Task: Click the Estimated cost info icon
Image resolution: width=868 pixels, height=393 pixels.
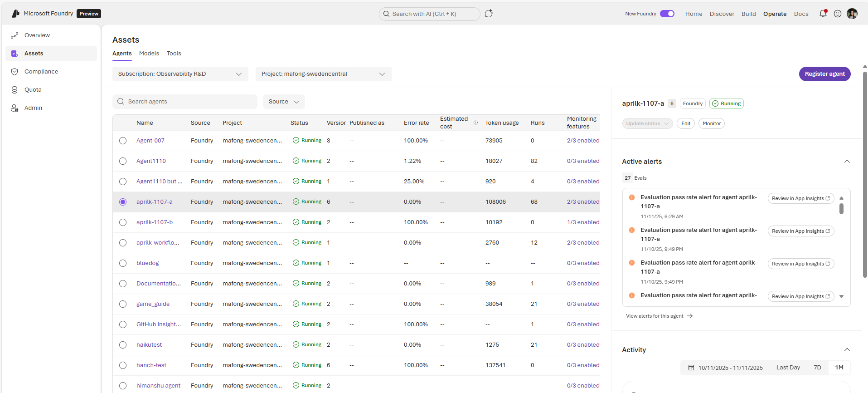Action: (475, 123)
